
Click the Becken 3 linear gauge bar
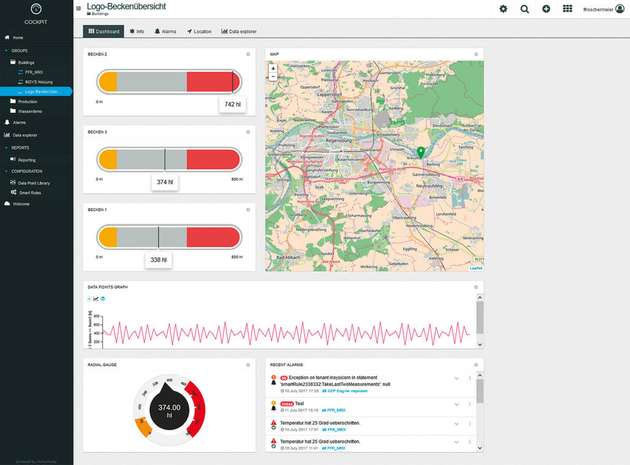click(169, 159)
